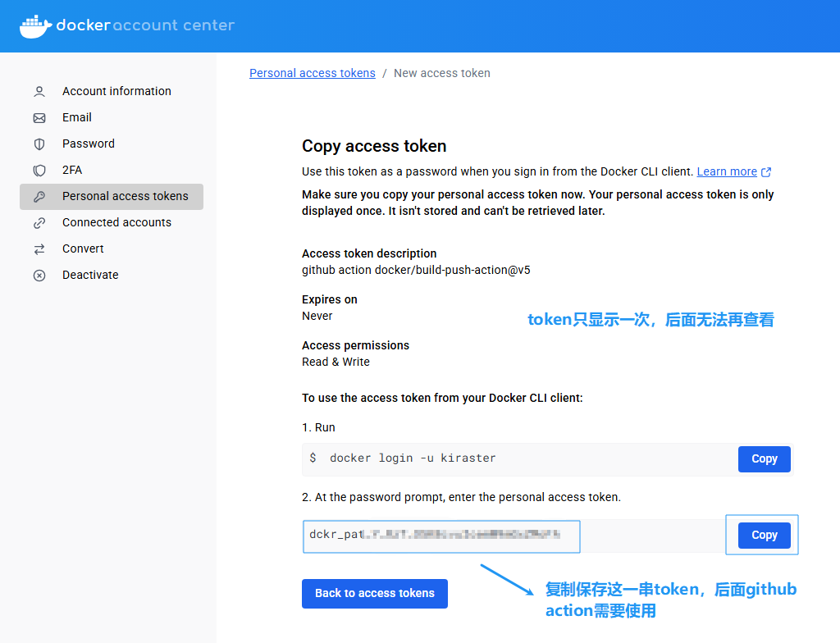Go to the Email settings page

(112, 117)
